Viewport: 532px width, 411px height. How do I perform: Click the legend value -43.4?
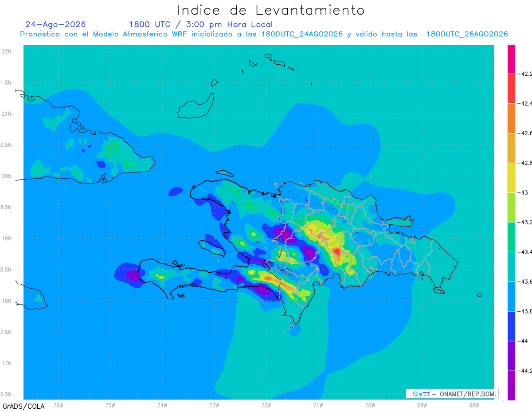pos(524,252)
